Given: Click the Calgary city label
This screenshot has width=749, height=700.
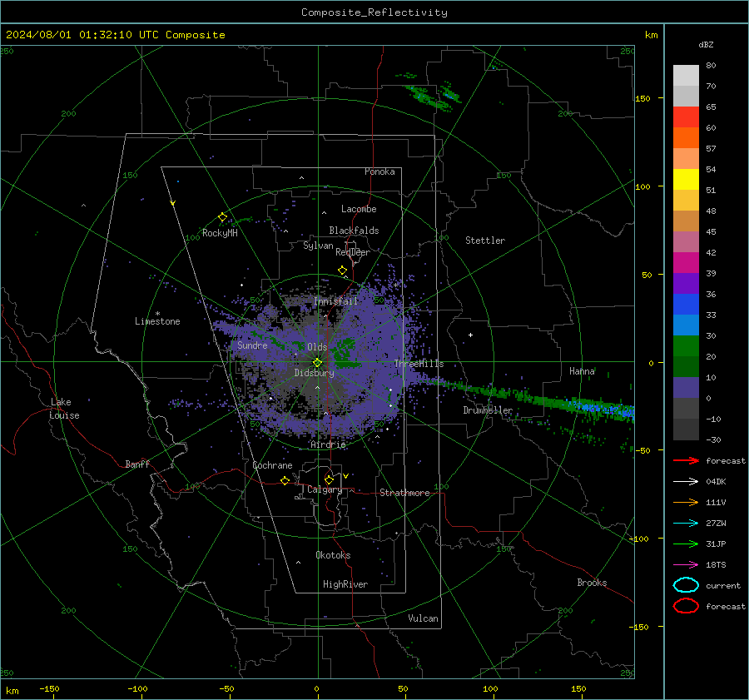Looking at the screenshot, I should click(325, 489).
